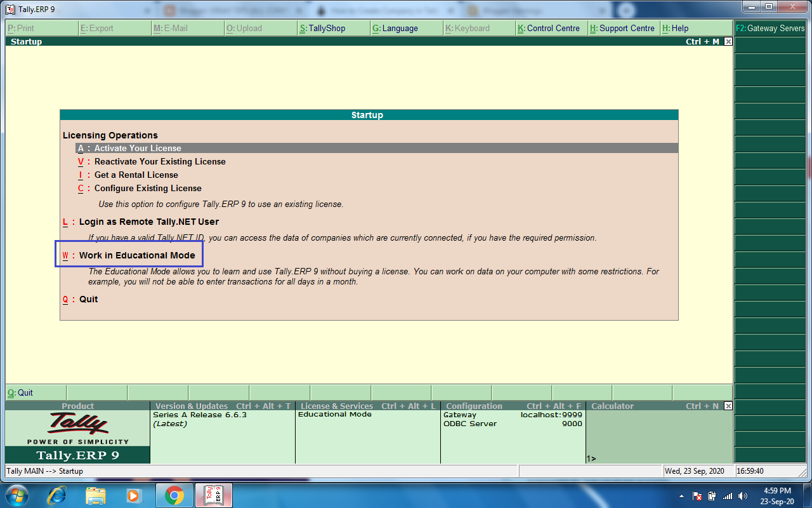Open Windows Media Player from the taskbar
812x508 pixels.
click(133, 495)
